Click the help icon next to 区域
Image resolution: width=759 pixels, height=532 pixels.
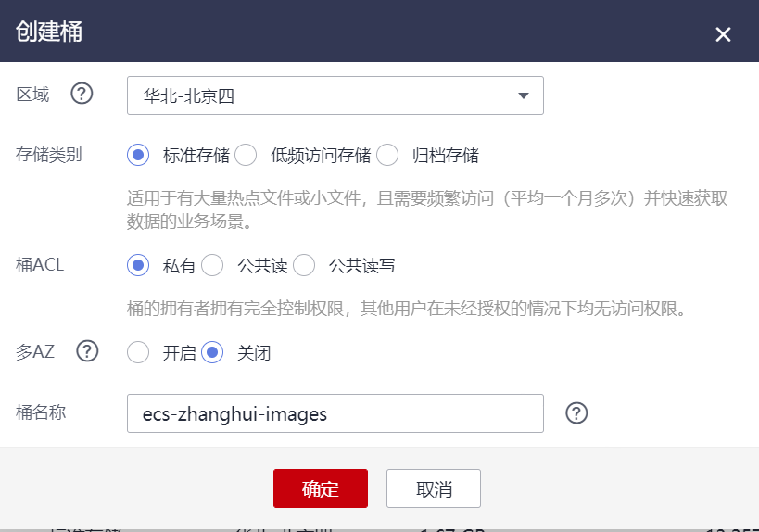point(82,94)
